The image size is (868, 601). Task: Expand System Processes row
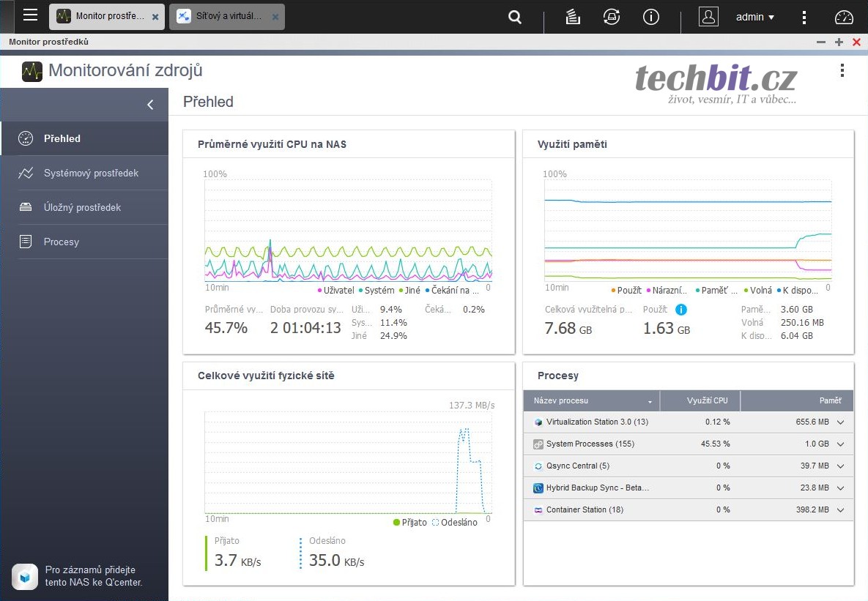pyautogui.click(x=840, y=444)
